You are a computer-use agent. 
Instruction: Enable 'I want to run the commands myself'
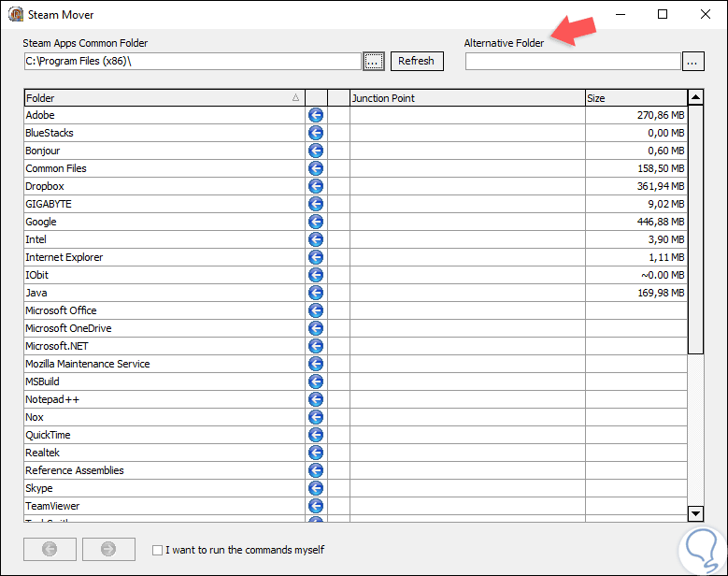[x=157, y=550]
